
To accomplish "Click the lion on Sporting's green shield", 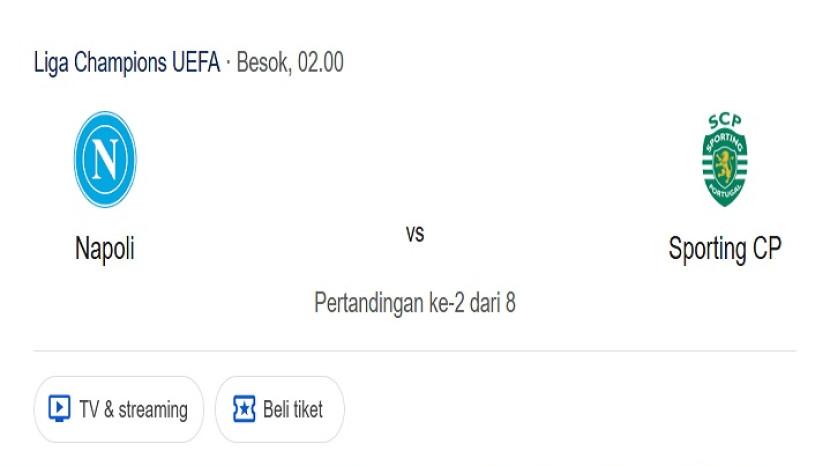I will tap(724, 162).
